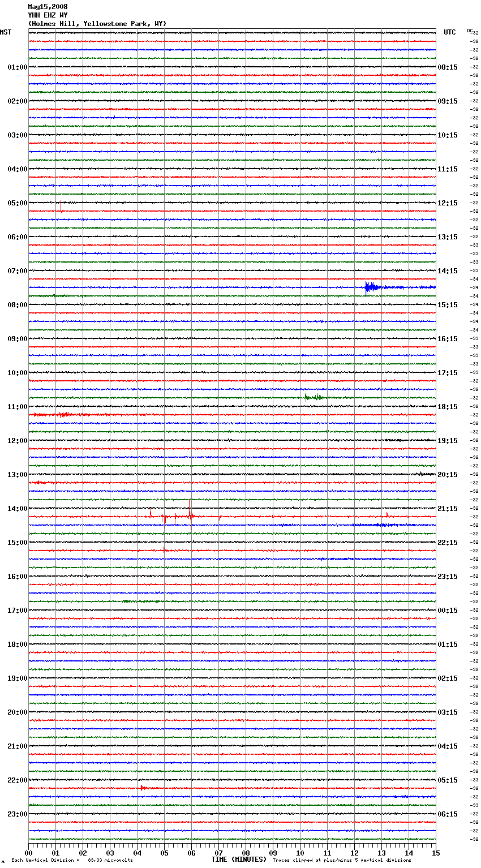
Task: Select the 02:00 MST time label
Action: pyautogui.click(x=18, y=101)
